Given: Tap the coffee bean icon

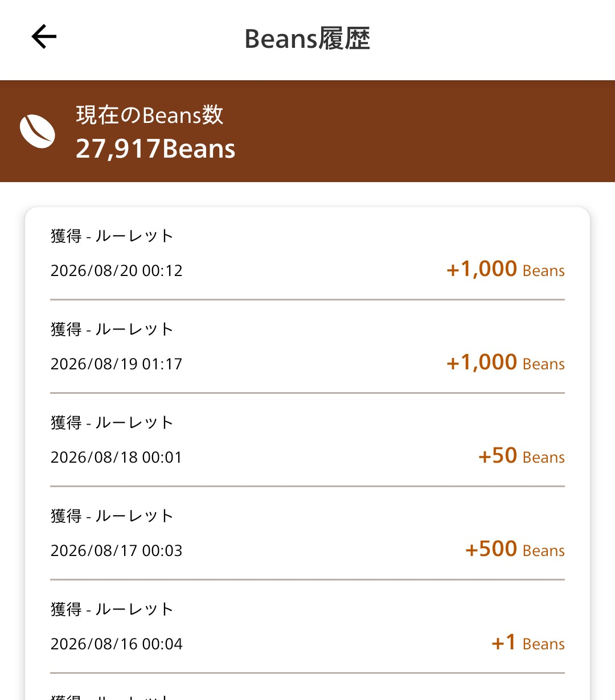Looking at the screenshot, I should (x=38, y=131).
